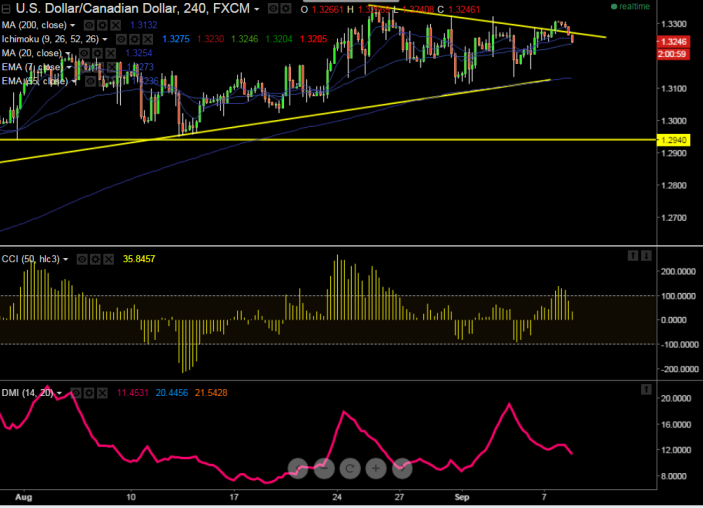
Task: Click the CCI value 35.8457
Action: tap(139, 259)
